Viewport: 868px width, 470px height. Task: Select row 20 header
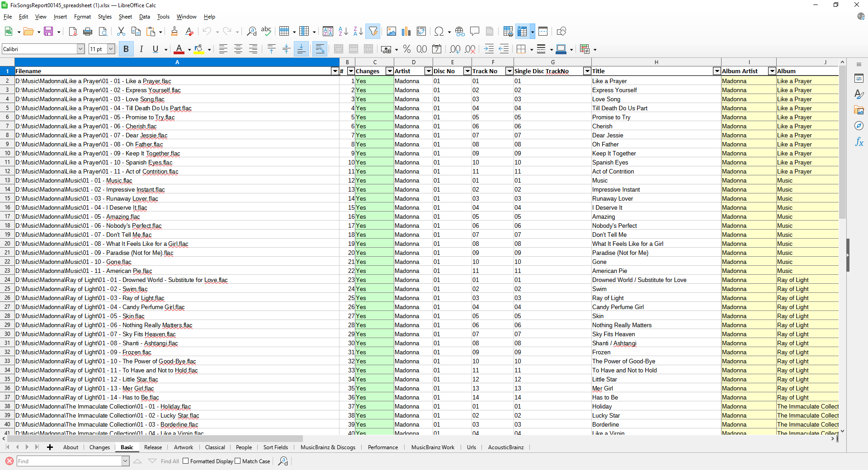point(7,244)
